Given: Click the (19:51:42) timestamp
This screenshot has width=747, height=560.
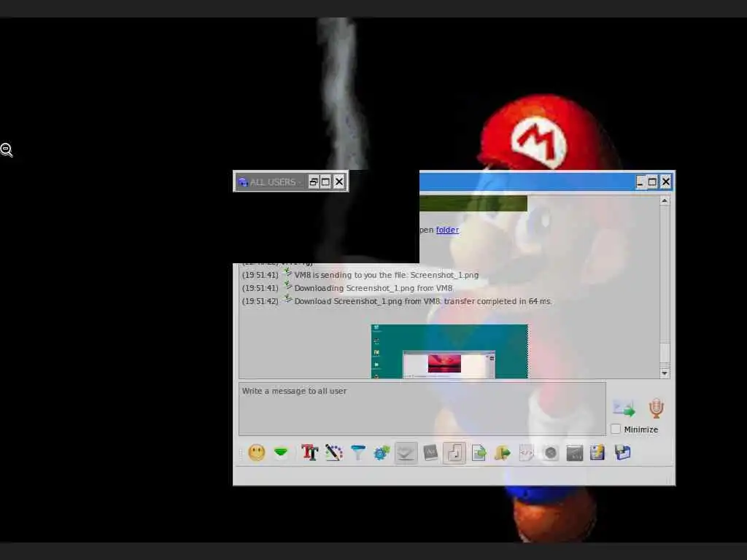Looking at the screenshot, I should [x=260, y=301].
